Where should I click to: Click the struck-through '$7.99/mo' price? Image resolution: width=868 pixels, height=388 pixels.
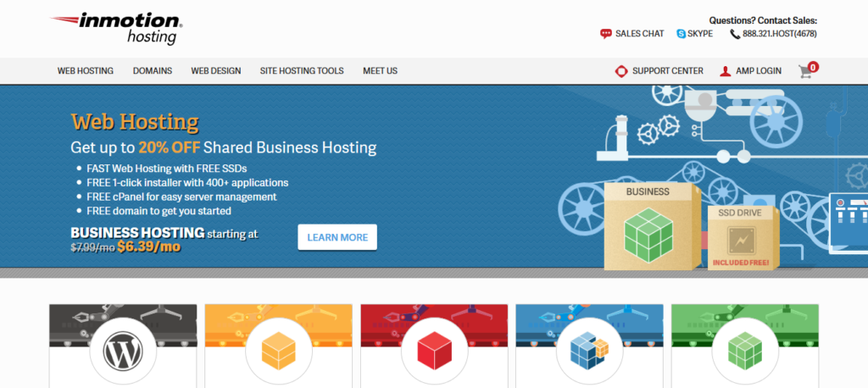92,248
